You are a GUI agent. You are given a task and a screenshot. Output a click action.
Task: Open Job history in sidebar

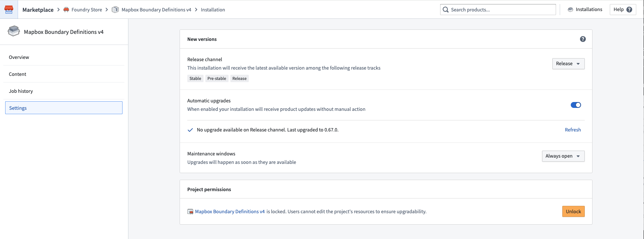pyautogui.click(x=64, y=91)
